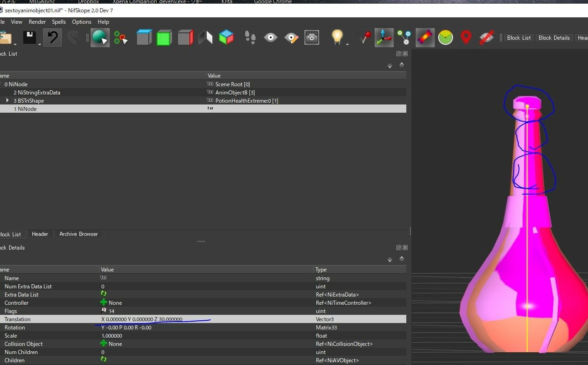Open the Spells menu

click(59, 22)
